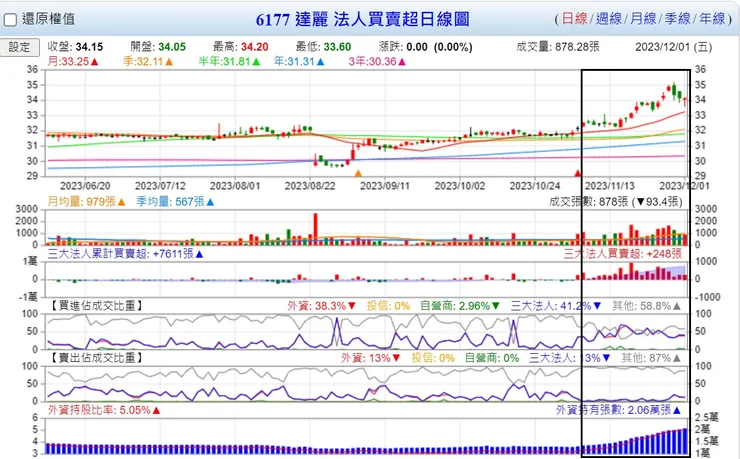
Task: Select the 年:31.31 moving average label
Action: (x=299, y=61)
